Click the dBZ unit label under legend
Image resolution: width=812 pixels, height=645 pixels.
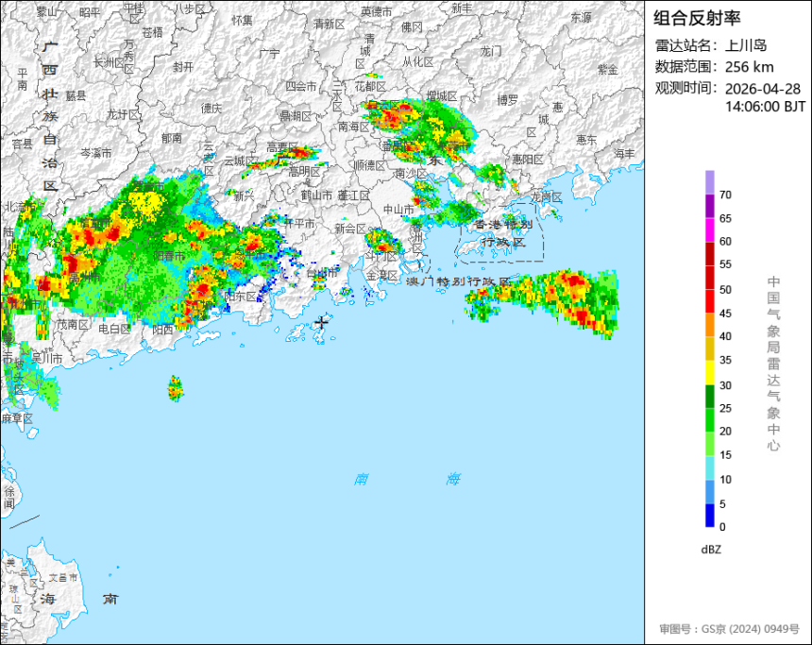tap(711, 550)
